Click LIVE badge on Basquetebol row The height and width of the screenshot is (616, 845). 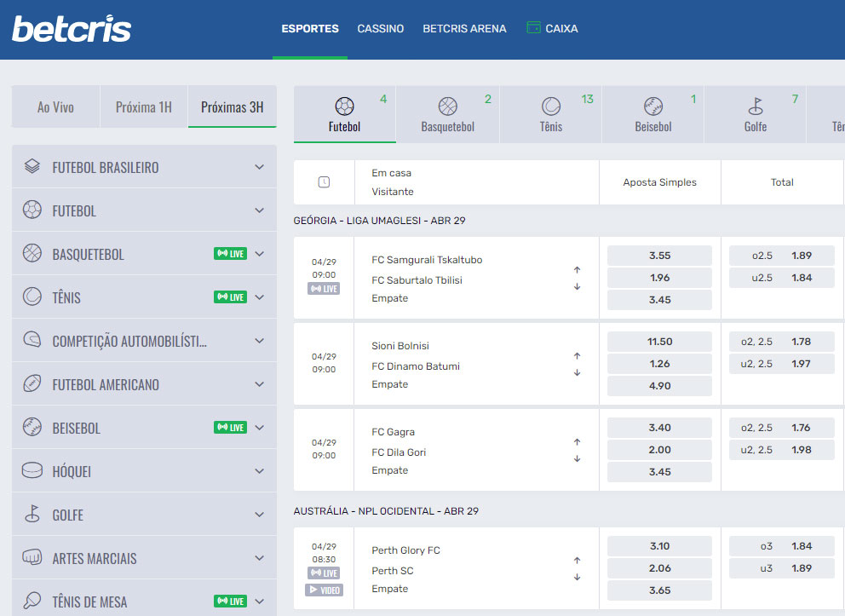[231, 253]
